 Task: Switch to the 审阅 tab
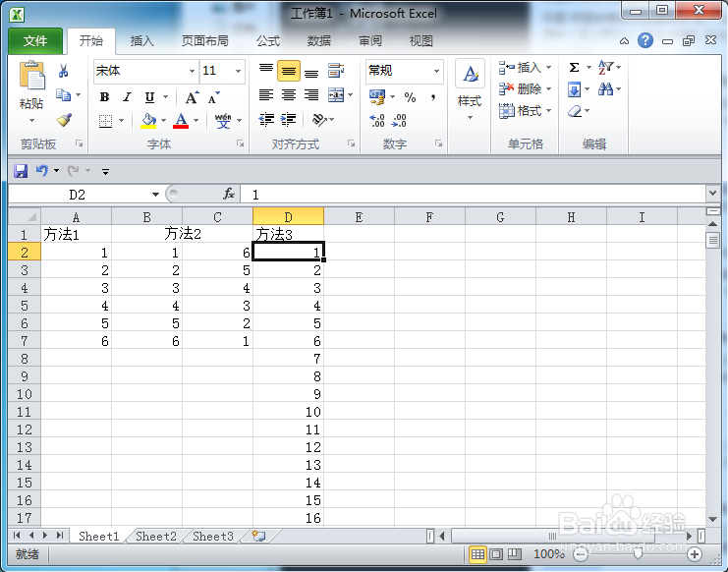tap(370, 41)
